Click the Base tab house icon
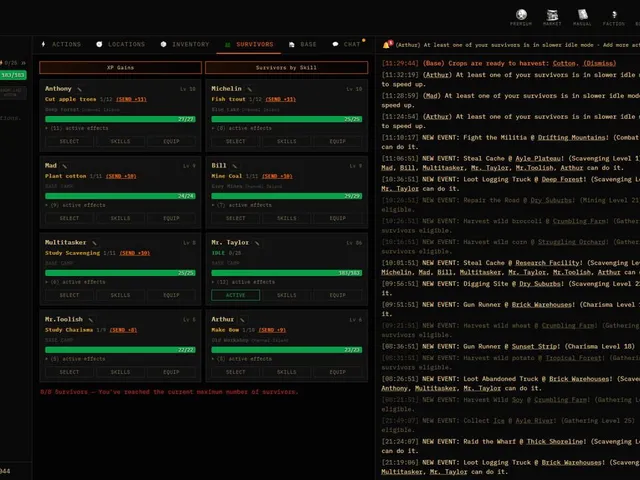Viewport: 640px width, 480px height. 291,44
